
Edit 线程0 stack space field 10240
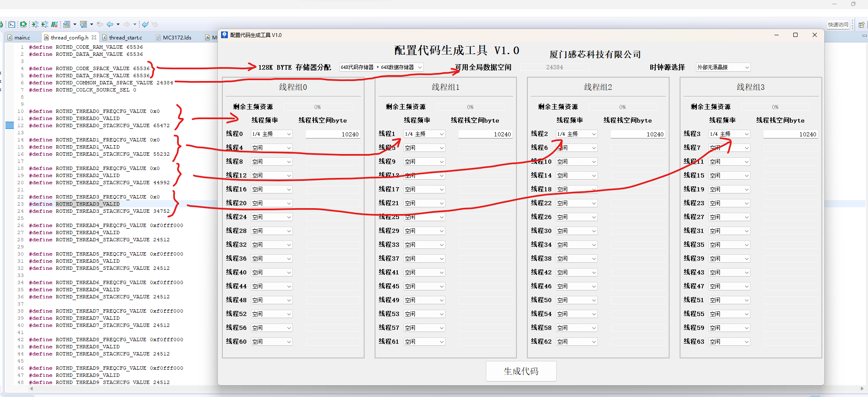point(333,134)
